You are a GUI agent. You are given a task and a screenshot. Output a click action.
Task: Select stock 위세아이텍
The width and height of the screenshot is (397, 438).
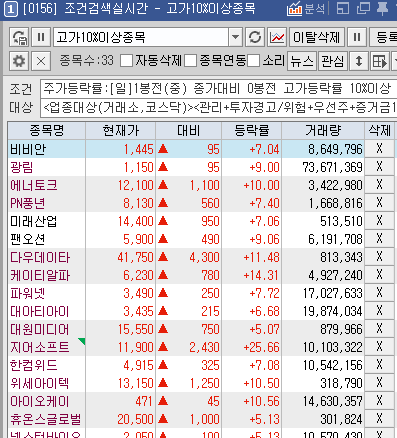(x=40, y=383)
